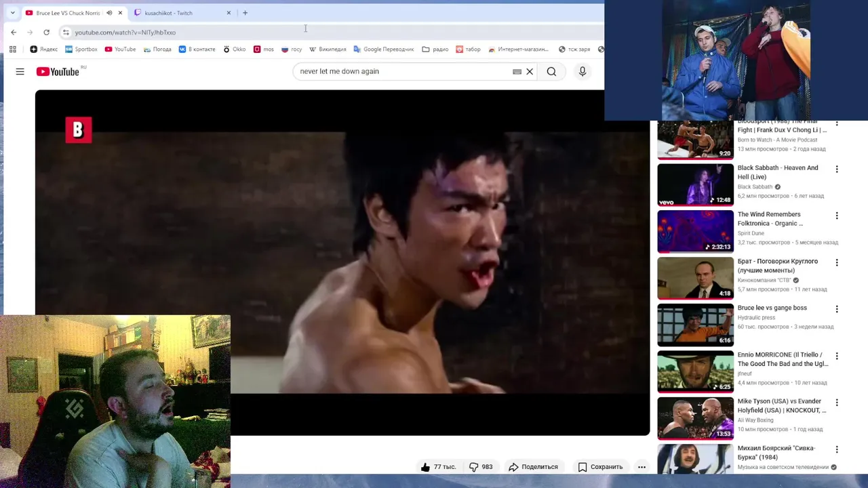Open Black Sabbath Heaven And Hell thumbnail
Image resolution: width=868 pixels, height=488 pixels.
point(695,184)
